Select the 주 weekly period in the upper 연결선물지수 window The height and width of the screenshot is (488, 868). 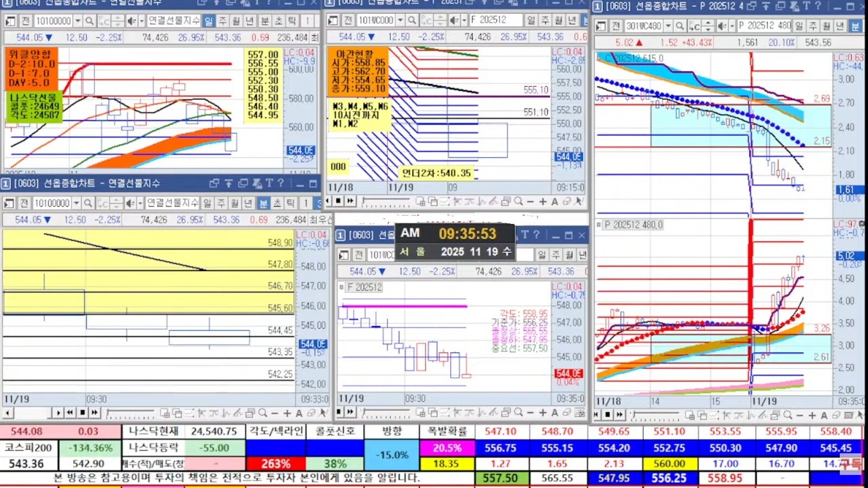pos(222,21)
